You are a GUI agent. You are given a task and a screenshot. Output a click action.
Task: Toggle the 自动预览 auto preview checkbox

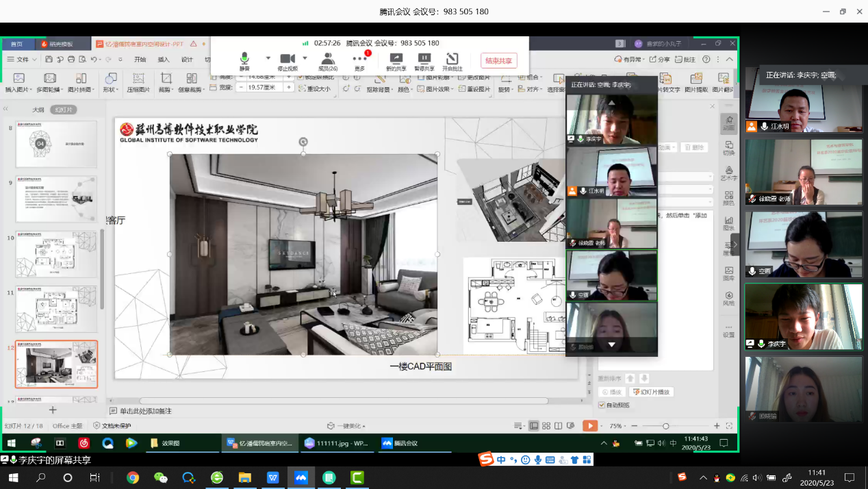602,405
